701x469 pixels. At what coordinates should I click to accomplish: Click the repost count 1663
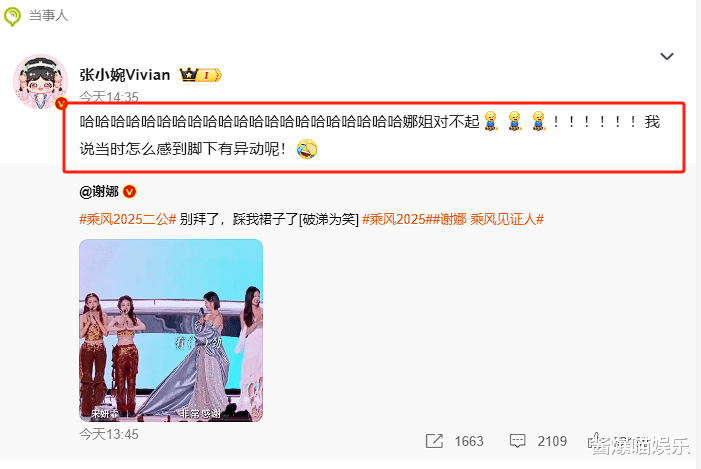click(x=469, y=441)
